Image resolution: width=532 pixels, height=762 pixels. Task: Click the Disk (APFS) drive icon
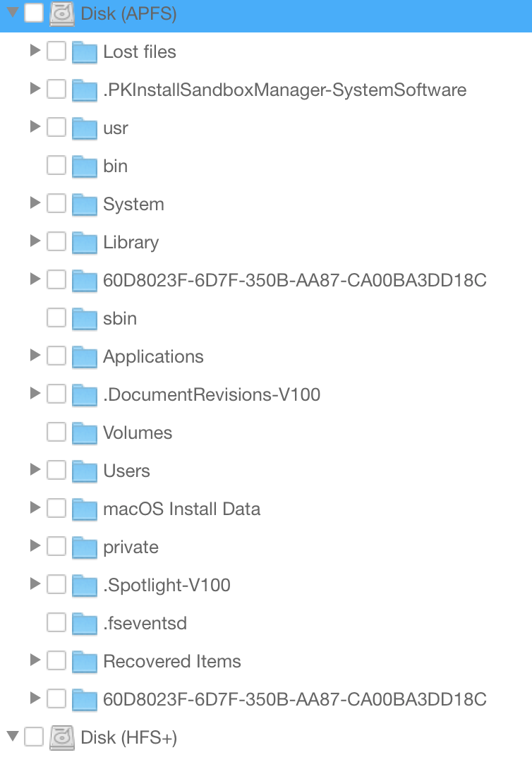(62, 13)
